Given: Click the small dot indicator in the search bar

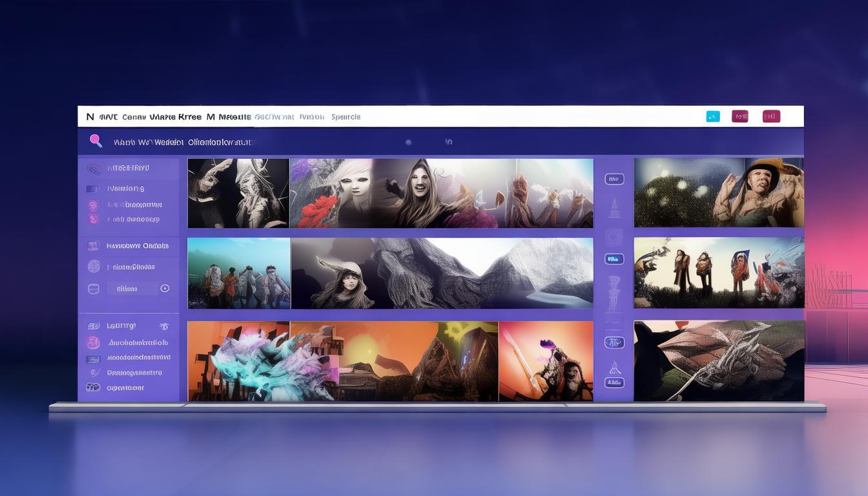Looking at the screenshot, I should coord(408,142).
